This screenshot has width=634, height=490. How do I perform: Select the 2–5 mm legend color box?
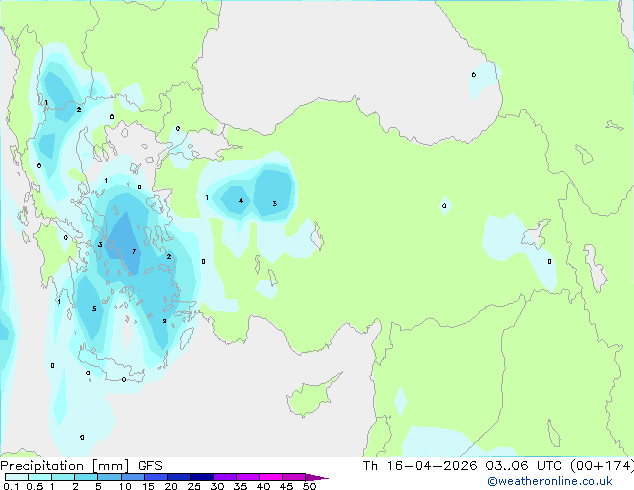pos(86,477)
